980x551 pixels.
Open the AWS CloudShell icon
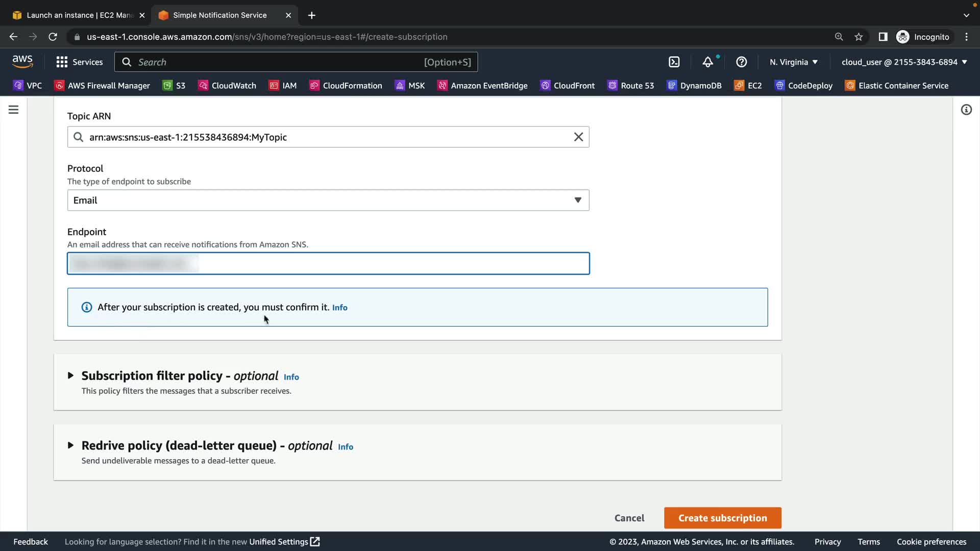674,62
